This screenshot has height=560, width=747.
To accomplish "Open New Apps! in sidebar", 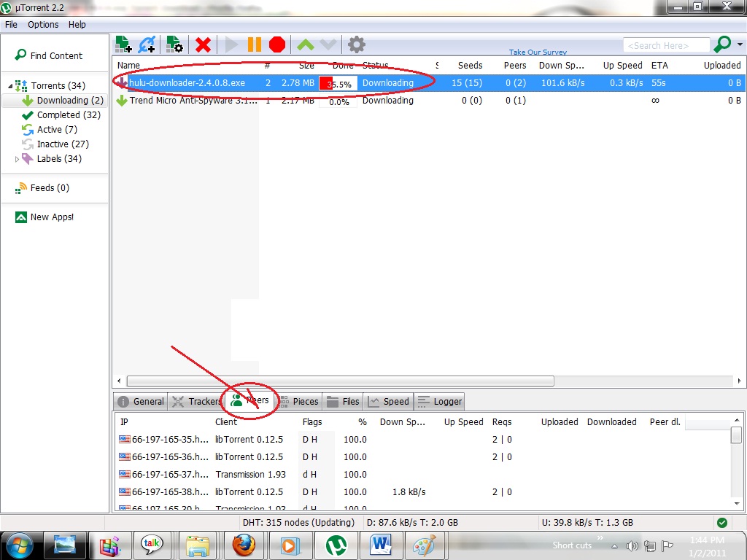I will tap(44, 217).
